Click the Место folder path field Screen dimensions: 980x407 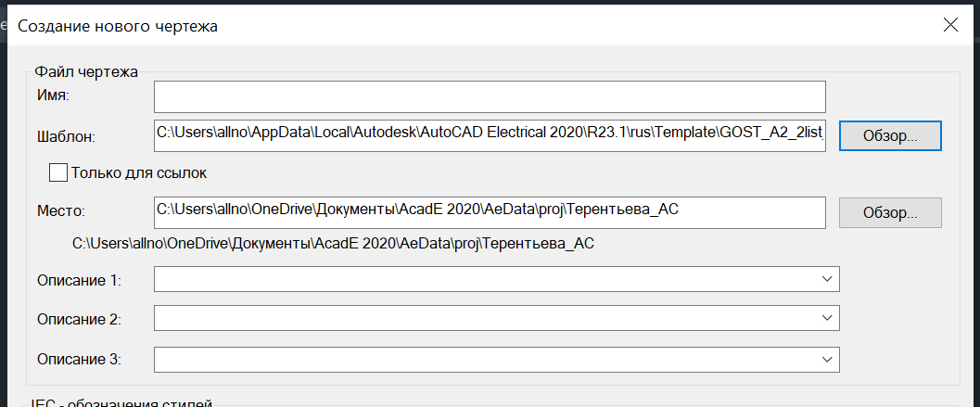click(x=490, y=213)
